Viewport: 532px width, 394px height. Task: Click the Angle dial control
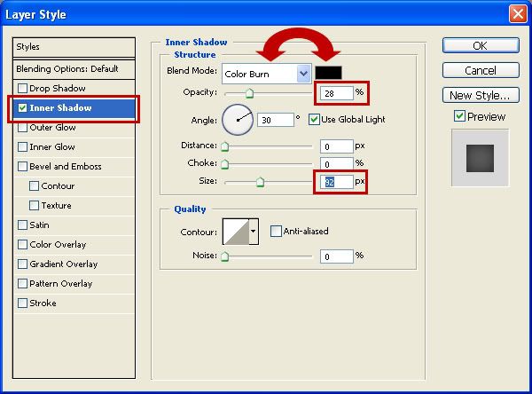click(238, 120)
